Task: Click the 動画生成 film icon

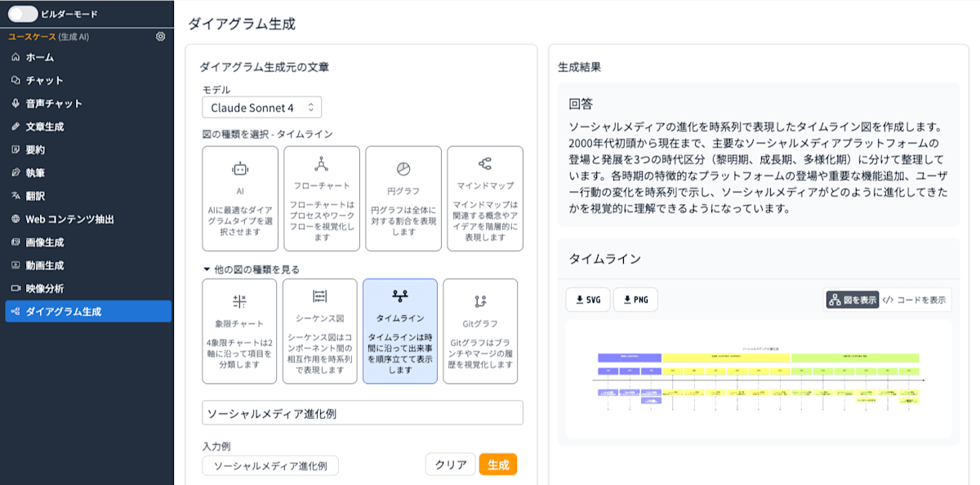Action: (16, 265)
